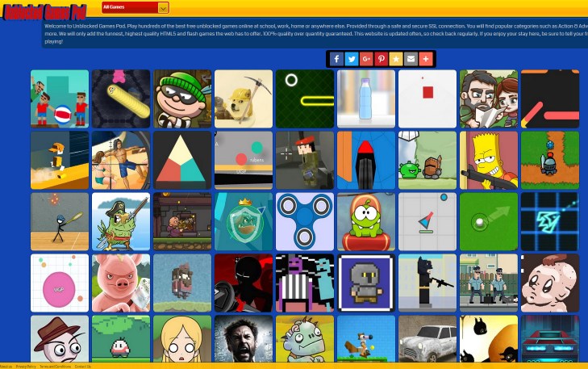
Task: Go to the Contact Us page
Action: click(82, 366)
